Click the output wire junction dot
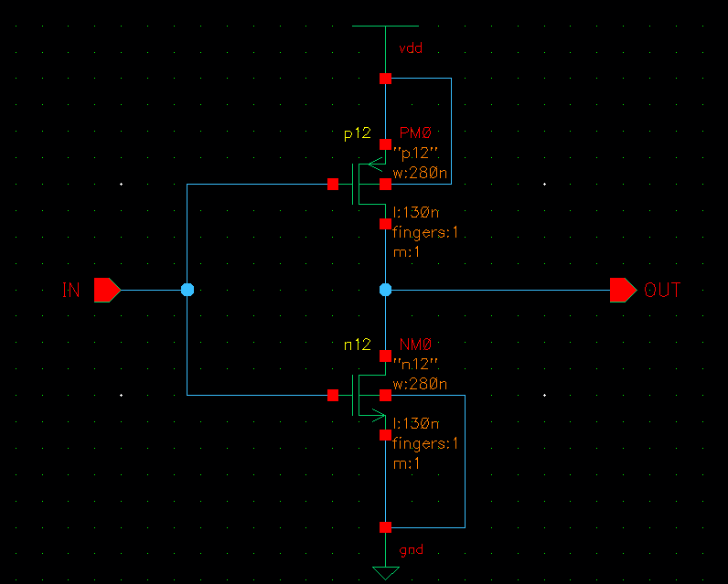Image resolution: width=728 pixels, height=584 pixels. point(385,290)
